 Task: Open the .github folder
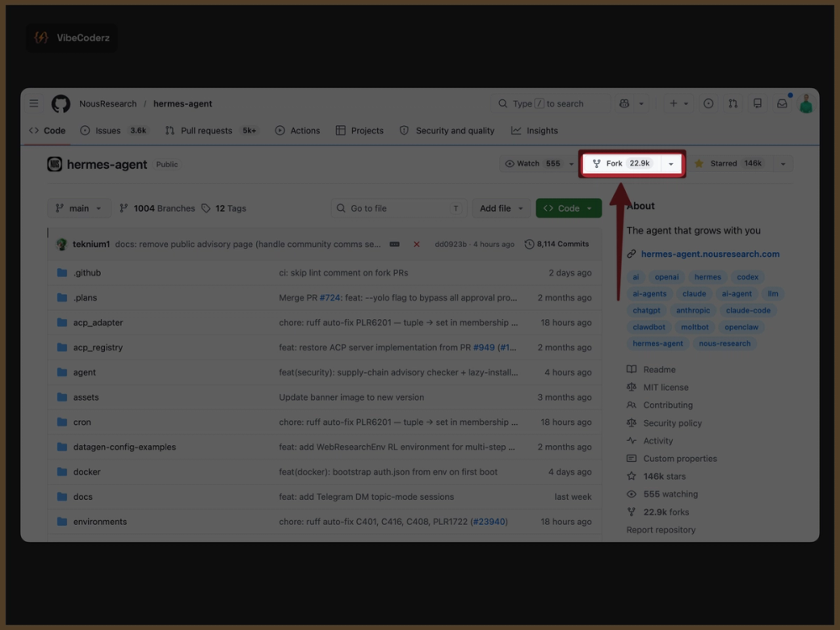click(87, 273)
